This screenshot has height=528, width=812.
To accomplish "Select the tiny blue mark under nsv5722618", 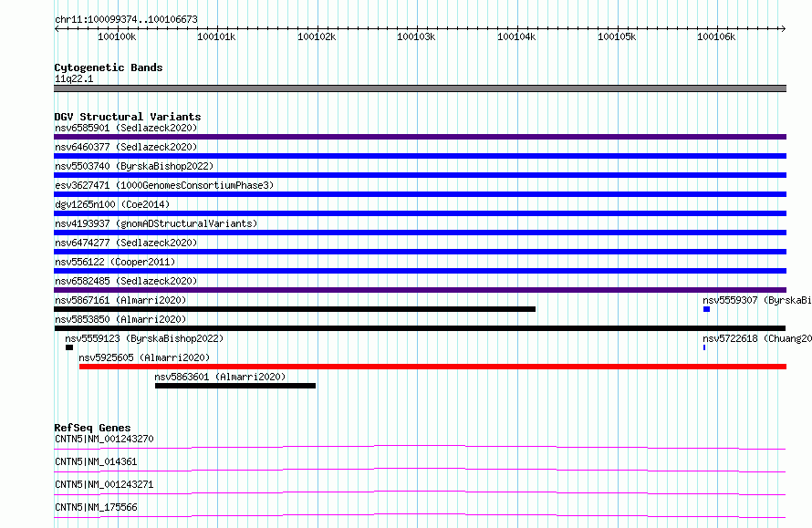I will pyautogui.click(x=704, y=347).
